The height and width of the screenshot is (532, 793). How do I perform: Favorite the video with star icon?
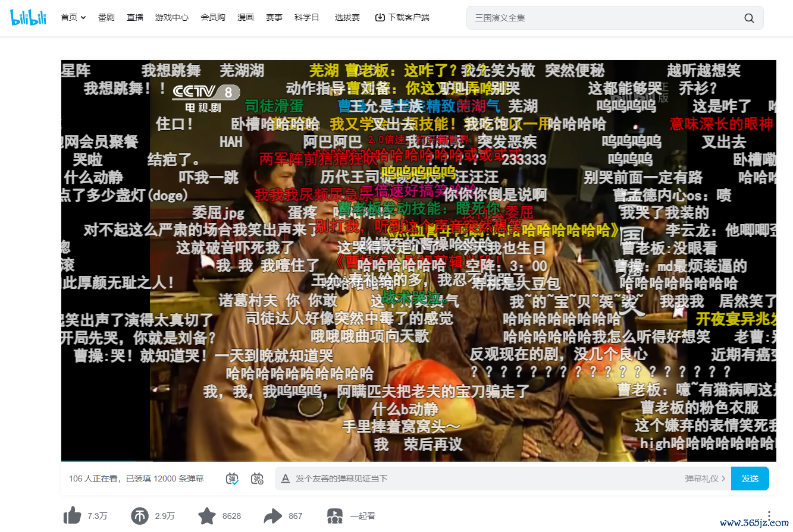pyautogui.click(x=207, y=516)
